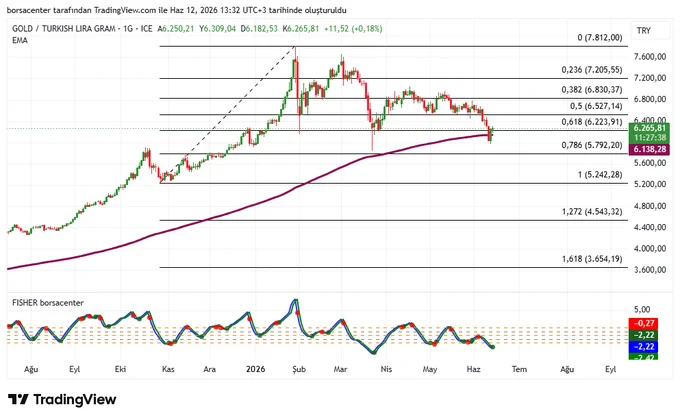Click price axis value 7.600,00
The width and height of the screenshot is (680, 420).
click(x=650, y=57)
